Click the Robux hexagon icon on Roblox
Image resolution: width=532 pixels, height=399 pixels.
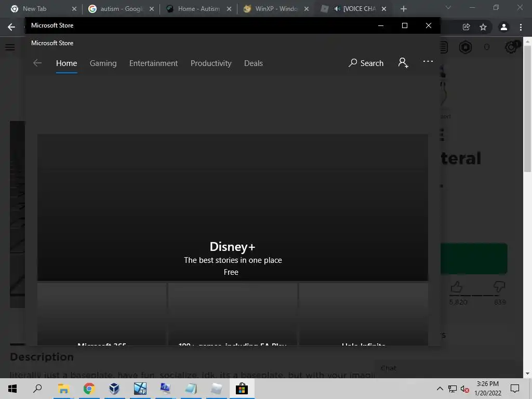[x=465, y=47]
